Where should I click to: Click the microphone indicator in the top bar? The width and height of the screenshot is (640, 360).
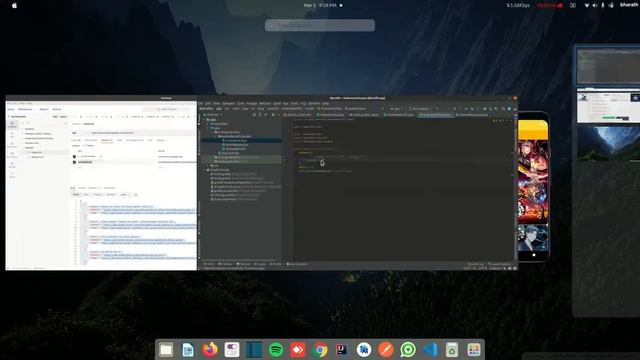(x=603, y=5)
